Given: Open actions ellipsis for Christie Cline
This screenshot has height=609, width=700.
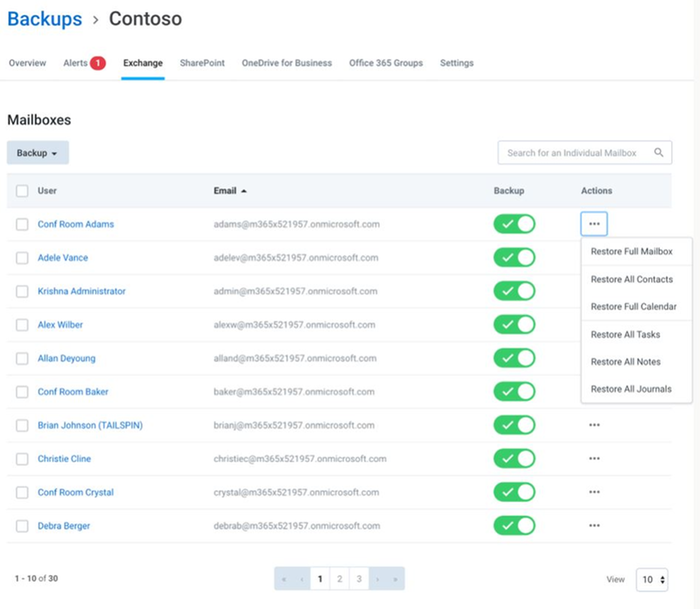Looking at the screenshot, I should [594, 459].
